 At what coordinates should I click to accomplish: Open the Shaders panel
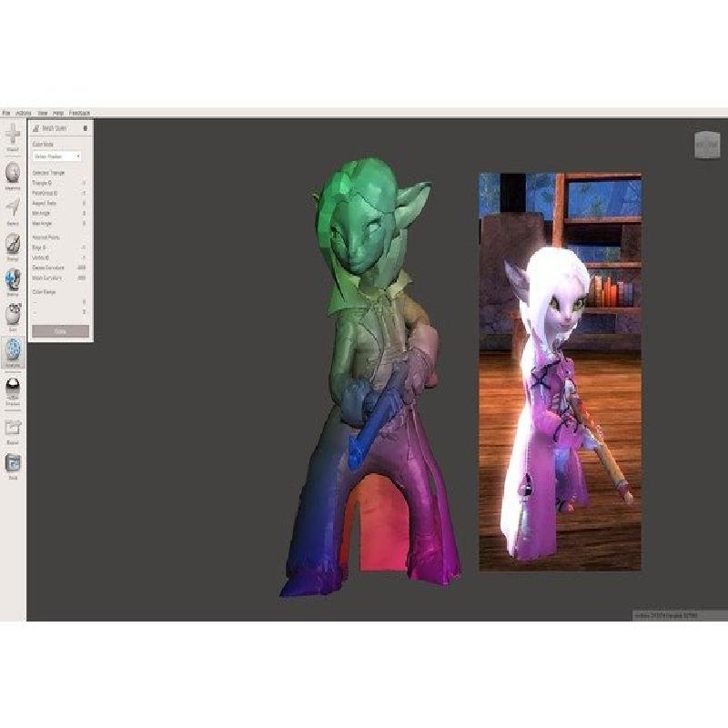13,389
